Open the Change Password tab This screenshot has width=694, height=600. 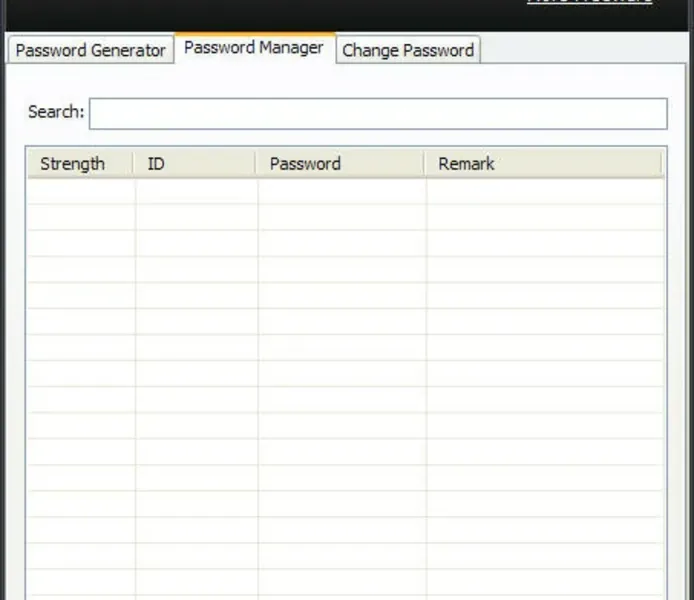tap(408, 50)
